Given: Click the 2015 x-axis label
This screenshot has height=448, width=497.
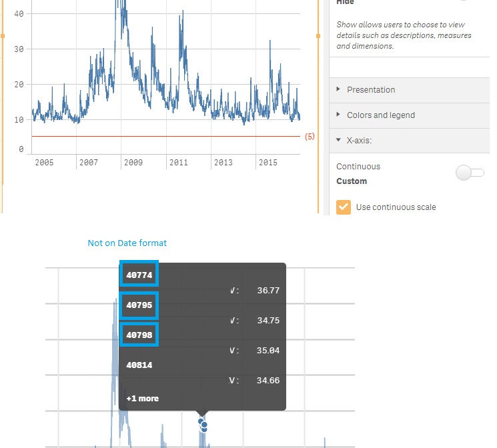Looking at the screenshot, I should [x=268, y=163].
